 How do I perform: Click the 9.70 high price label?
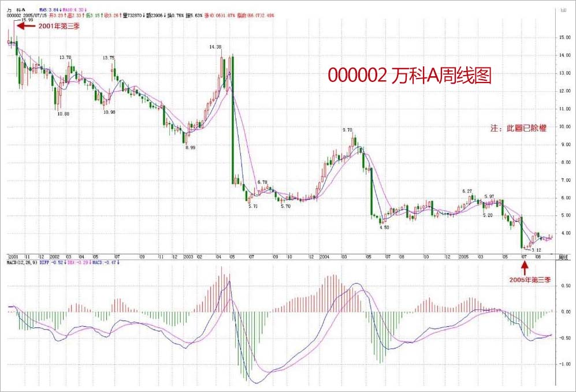[347, 130]
